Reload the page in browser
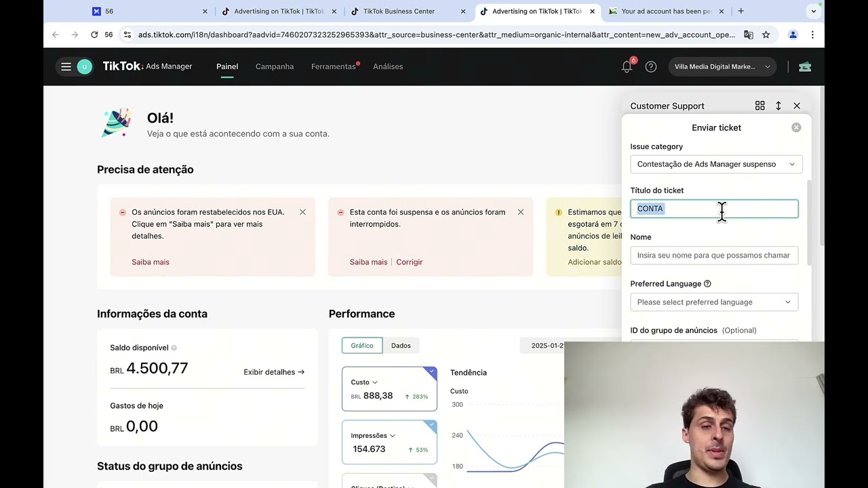 coord(94,35)
